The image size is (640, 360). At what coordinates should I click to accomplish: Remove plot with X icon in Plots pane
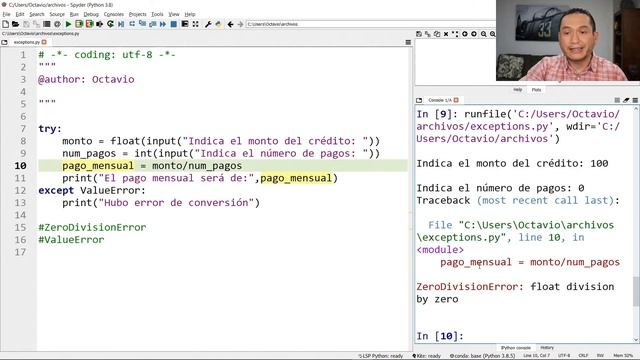click(446, 34)
